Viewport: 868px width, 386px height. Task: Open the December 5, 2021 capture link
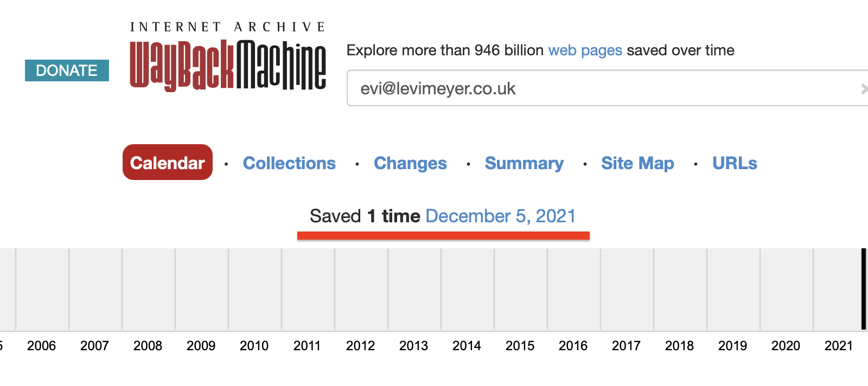(x=500, y=216)
